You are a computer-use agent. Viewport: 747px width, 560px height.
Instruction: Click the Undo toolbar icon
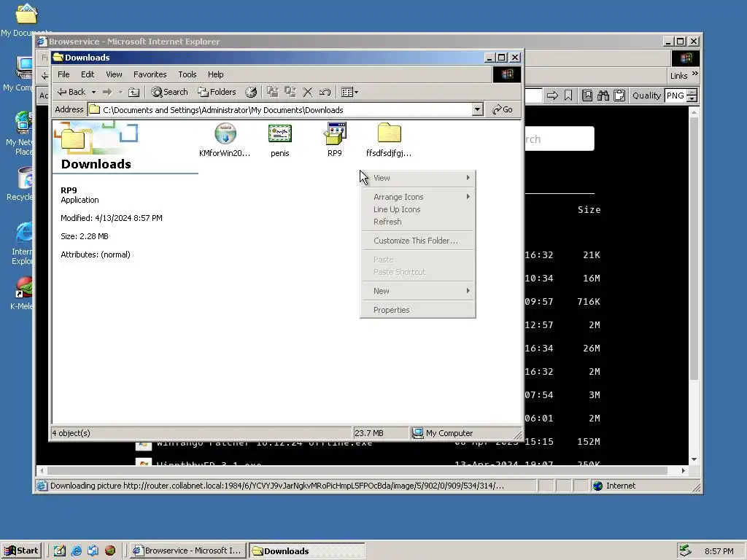coord(325,92)
